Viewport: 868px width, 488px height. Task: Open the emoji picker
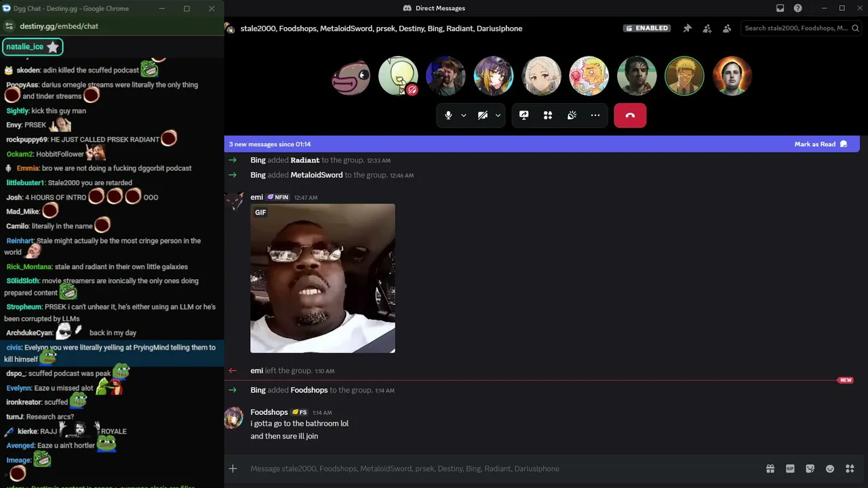coord(830,468)
